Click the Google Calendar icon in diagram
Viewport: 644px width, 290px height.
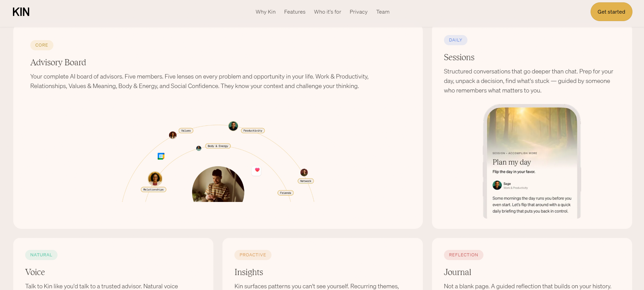pos(161,156)
